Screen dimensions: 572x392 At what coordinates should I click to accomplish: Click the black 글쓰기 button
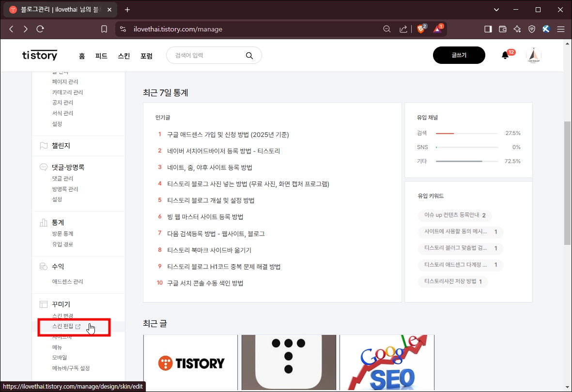coord(458,55)
